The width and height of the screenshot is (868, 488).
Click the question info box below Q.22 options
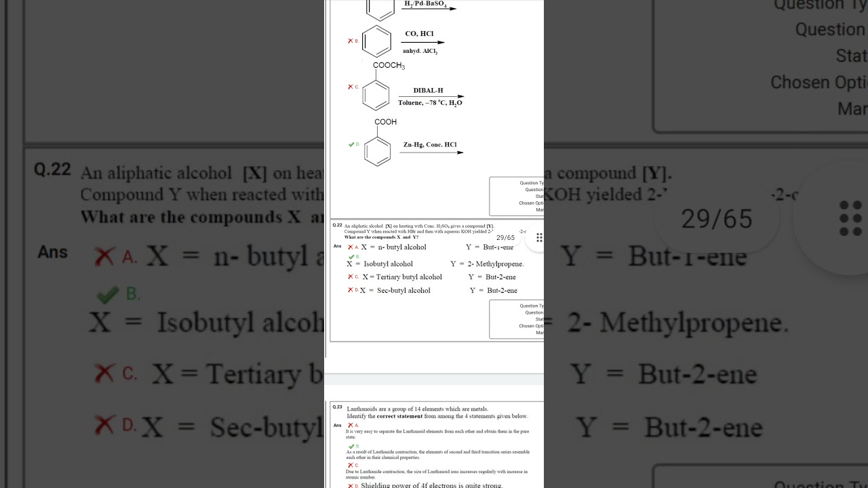point(517,319)
